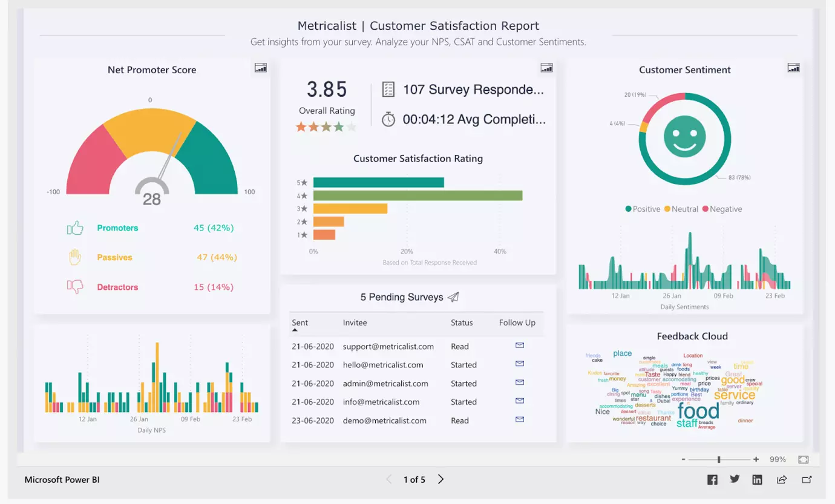Share the report on LinkedIn
This screenshot has width=835, height=504.
pos(757,479)
